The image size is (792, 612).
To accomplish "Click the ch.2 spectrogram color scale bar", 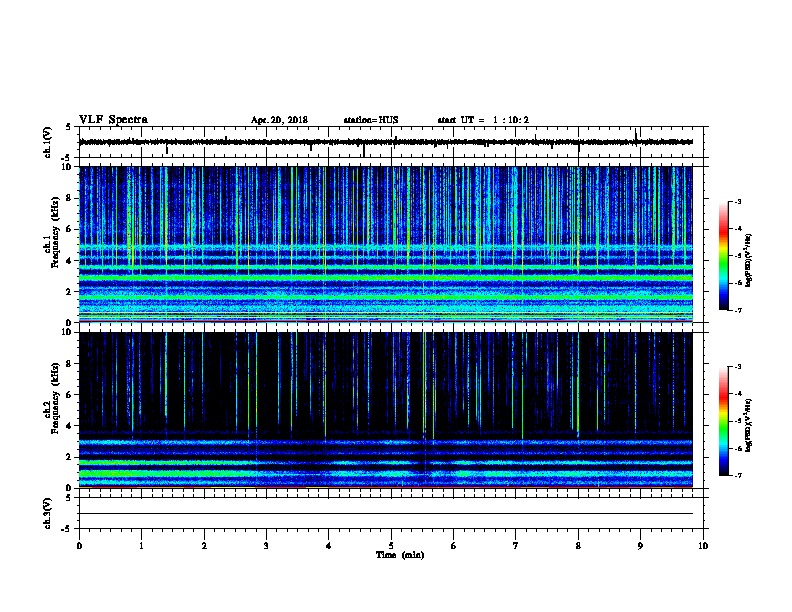I will [723, 421].
